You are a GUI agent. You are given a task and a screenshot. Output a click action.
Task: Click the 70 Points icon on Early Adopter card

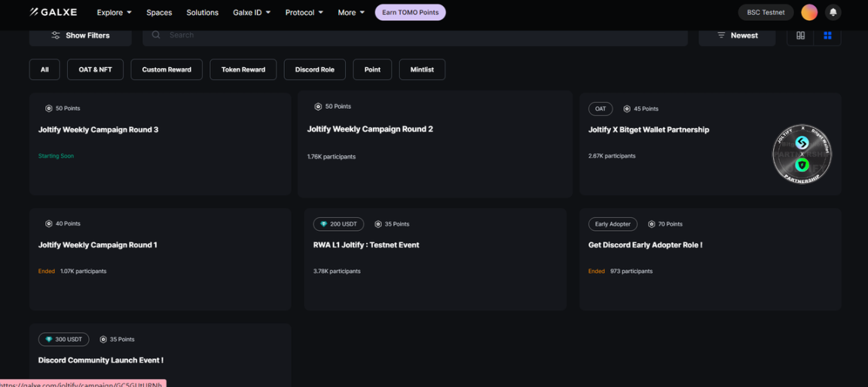[x=652, y=224]
